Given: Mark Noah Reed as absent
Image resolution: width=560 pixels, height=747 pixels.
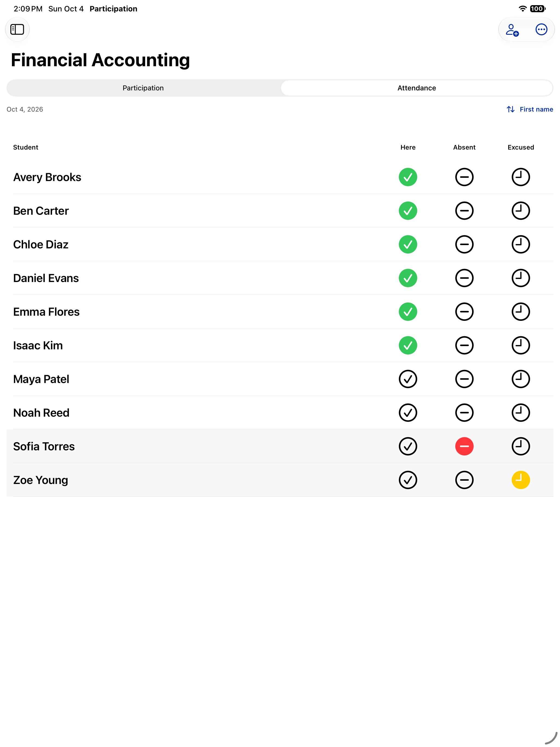Looking at the screenshot, I should coord(464,412).
